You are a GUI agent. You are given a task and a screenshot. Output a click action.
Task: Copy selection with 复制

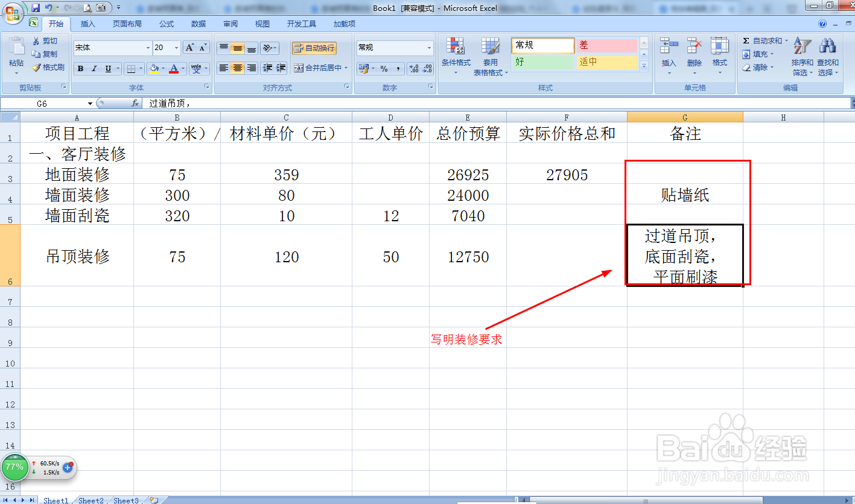click(x=45, y=54)
